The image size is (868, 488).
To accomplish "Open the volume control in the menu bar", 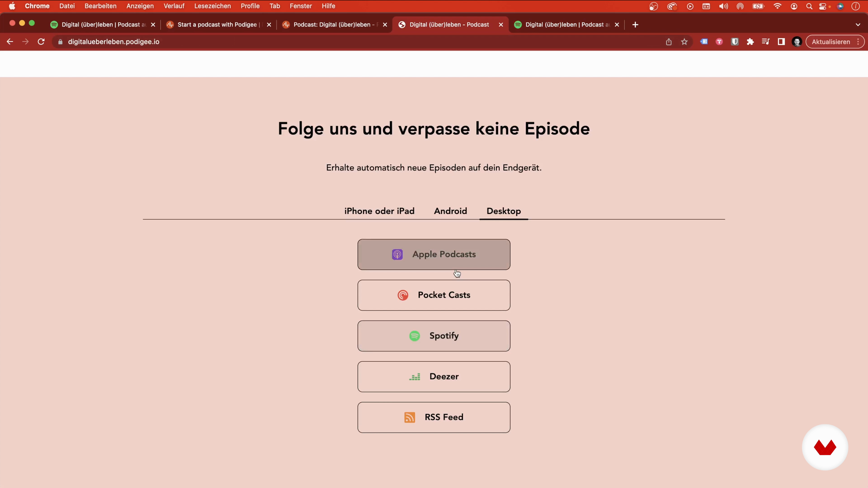I will tap(723, 6).
